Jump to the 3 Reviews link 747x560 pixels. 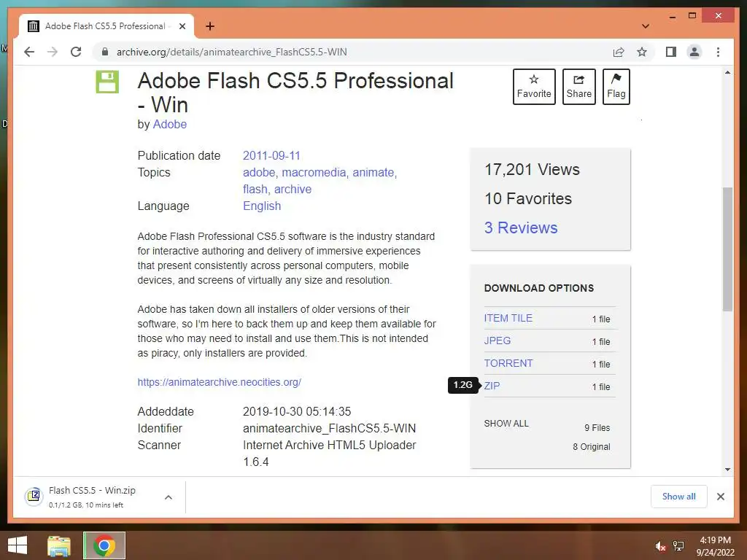click(x=521, y=227)
